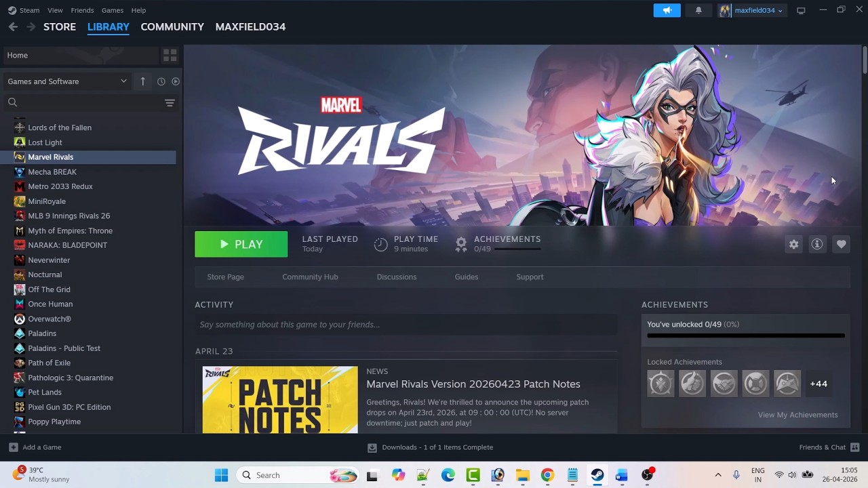Click the first locked achievement badge
Image resolution: width=868 pixels, height=488 pixels.
pyautogui.click(x=660, y=384)
